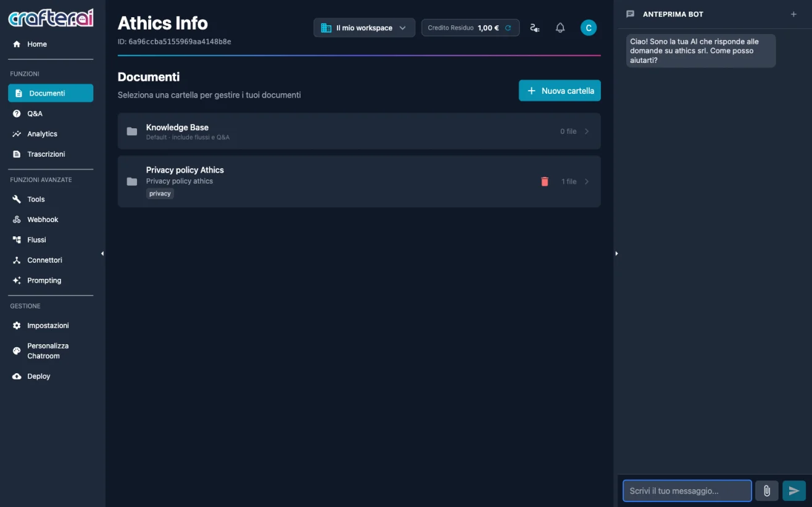Click the Knowledge Base folder icon
This screenshot has width=812, height=507.
pyautogui.click(x=132, y=131)
